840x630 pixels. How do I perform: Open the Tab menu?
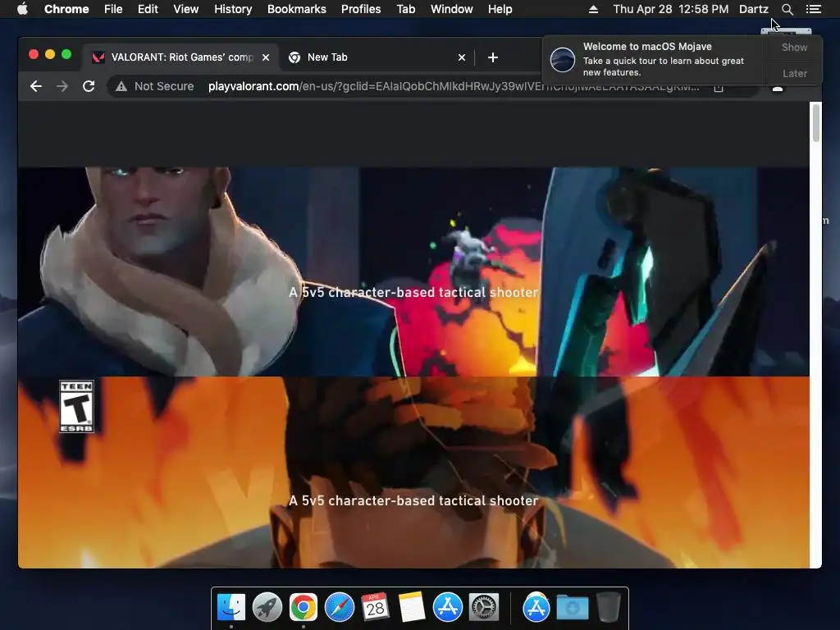point(406,9)
